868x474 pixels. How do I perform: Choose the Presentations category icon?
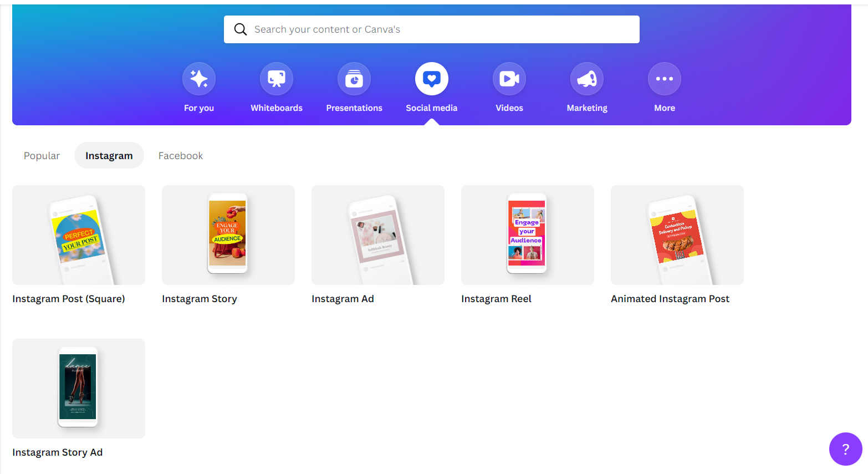[354, 79]
